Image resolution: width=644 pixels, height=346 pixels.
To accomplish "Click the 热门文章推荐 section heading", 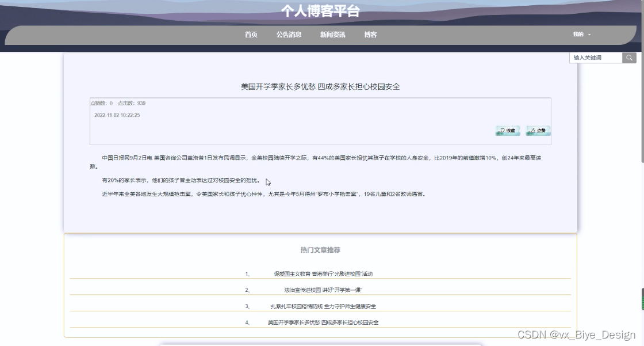I will click(x=320, y=250).
